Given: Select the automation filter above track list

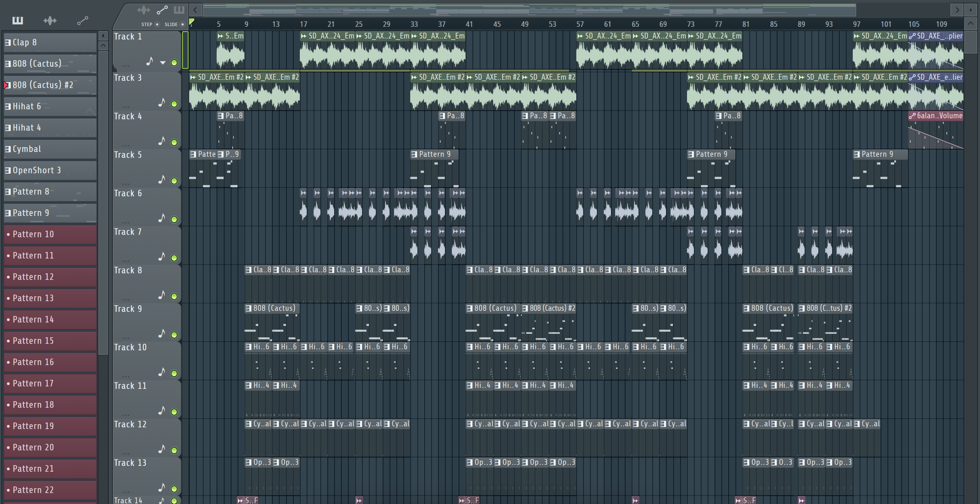Looking at the screenshot, I should (162, 10).
